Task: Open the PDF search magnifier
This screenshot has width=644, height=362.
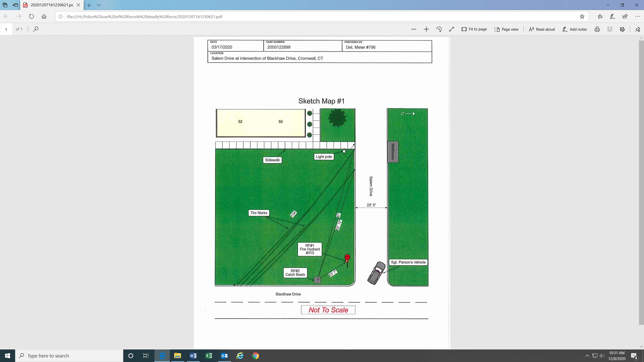Action: tap(36, 29)
